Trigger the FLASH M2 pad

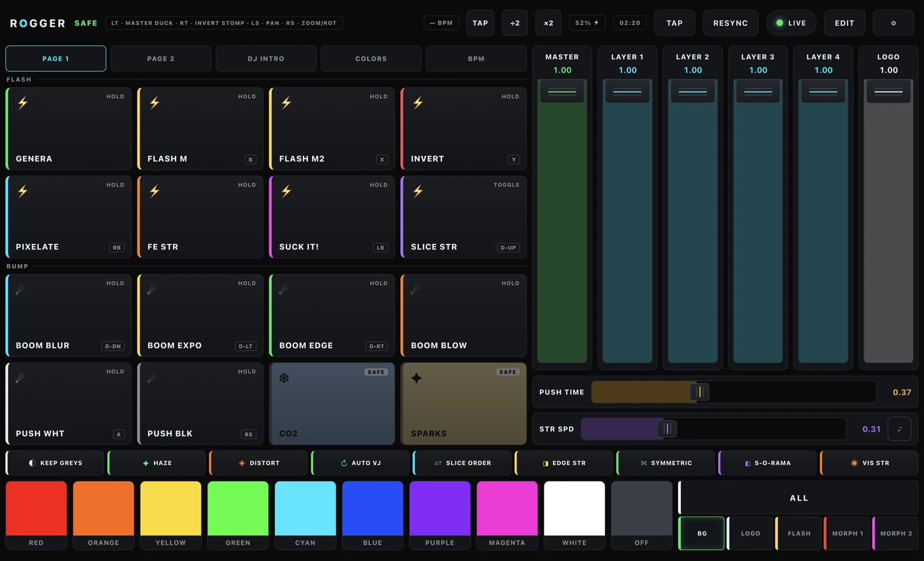click(x=332, y=129)
